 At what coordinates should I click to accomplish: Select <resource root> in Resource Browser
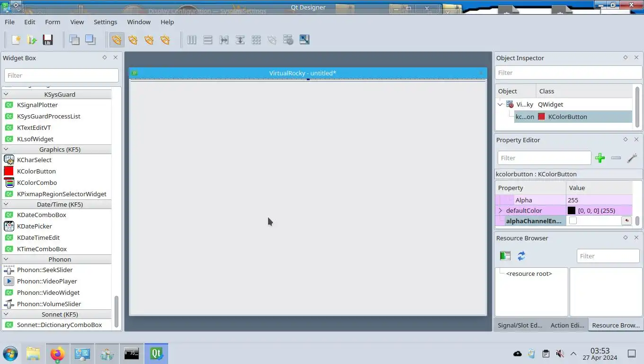[x=529, y=273]
